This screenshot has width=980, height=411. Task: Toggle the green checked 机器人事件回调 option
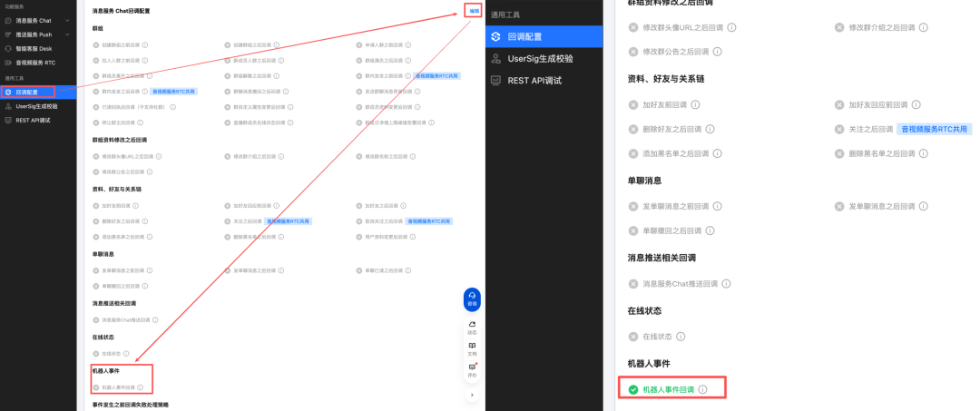tap(633, 389)
